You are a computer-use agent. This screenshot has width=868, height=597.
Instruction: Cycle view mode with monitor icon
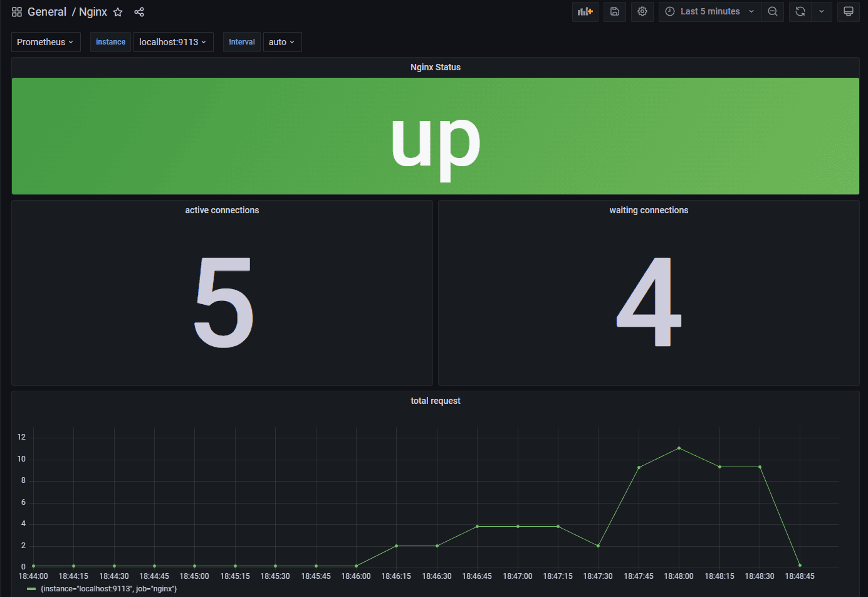849,11
